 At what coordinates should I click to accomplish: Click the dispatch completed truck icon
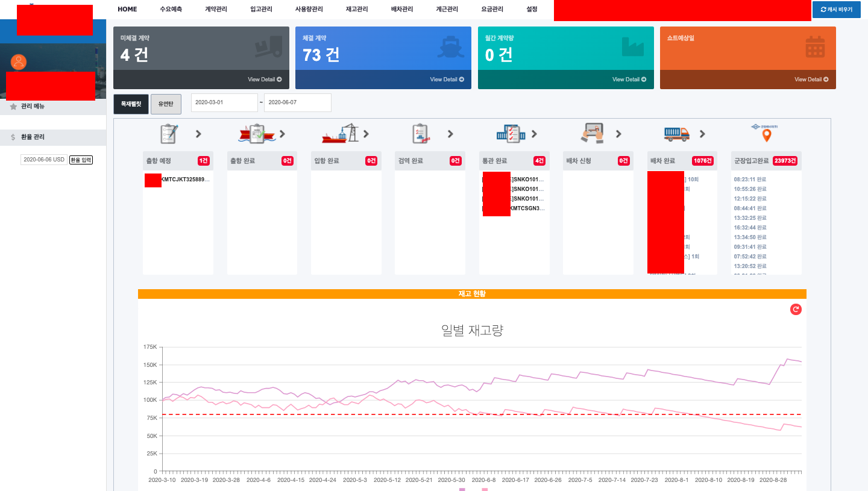pos(676,134)
